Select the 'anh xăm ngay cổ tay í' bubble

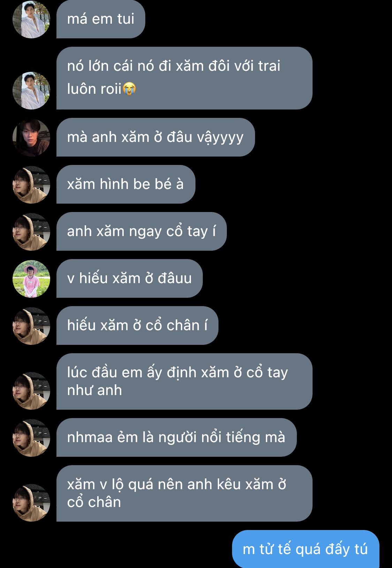141,232
